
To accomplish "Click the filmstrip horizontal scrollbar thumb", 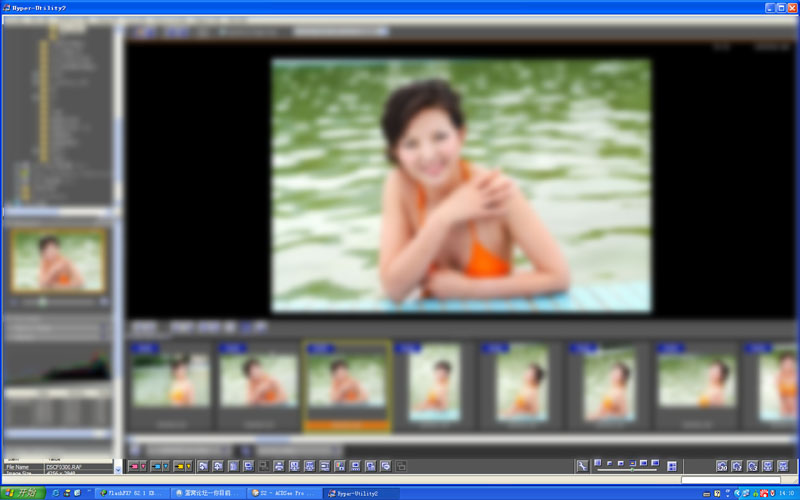I will (272, 439).
